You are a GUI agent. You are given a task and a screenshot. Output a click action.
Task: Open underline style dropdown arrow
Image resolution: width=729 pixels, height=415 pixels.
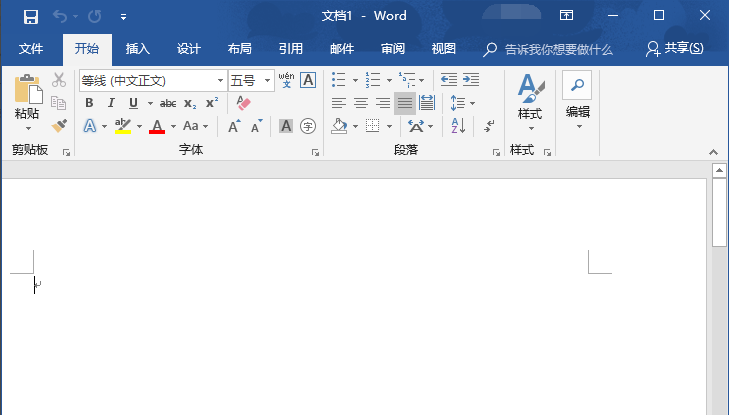[x=150, y=103]
